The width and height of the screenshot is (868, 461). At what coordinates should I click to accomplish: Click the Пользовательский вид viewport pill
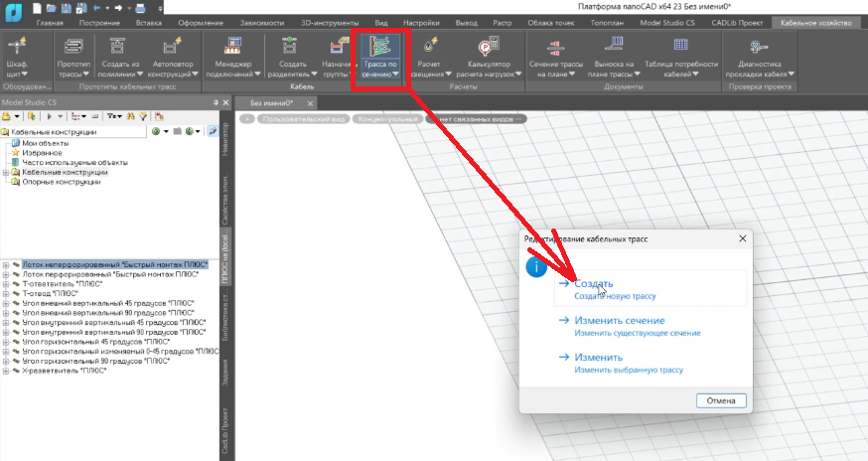coord(303,119)
